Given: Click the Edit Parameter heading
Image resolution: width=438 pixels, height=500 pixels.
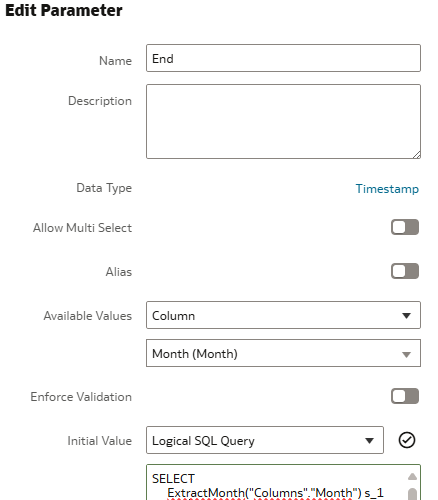Looking at the screenshot, I should tap(64, 10).
